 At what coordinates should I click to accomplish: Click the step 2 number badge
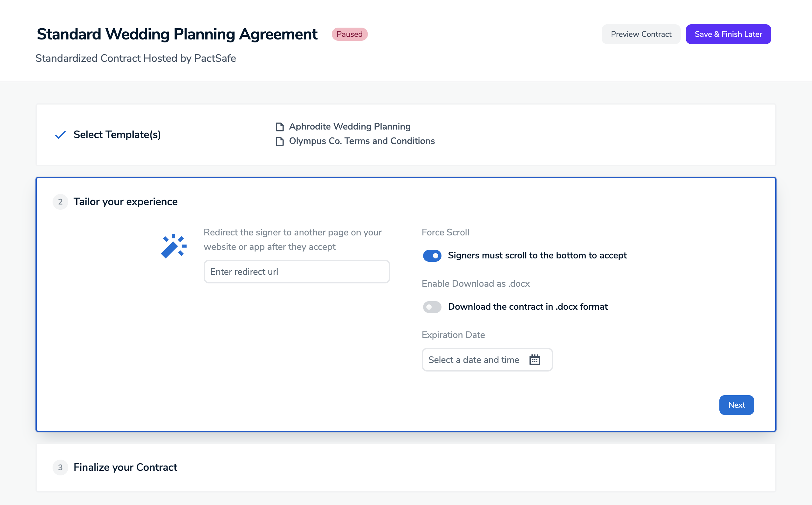[60, 202]
